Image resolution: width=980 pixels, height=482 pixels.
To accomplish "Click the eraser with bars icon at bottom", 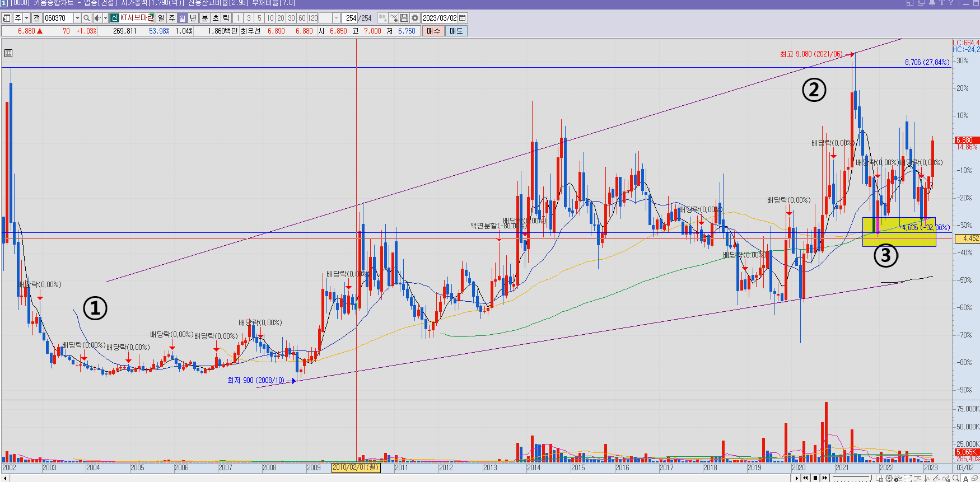I will point(946,478).
